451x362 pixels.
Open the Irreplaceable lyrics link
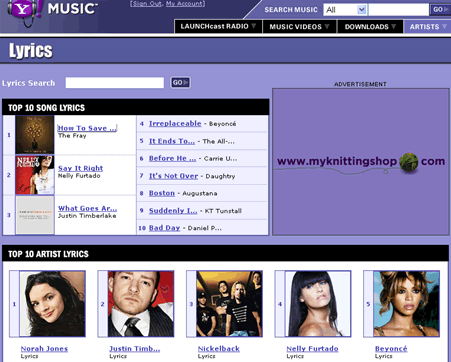click(x=175, y=124)
